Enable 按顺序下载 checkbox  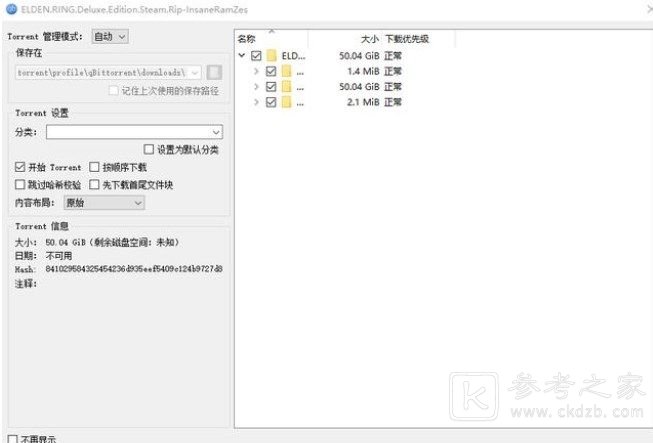point(94,167)
